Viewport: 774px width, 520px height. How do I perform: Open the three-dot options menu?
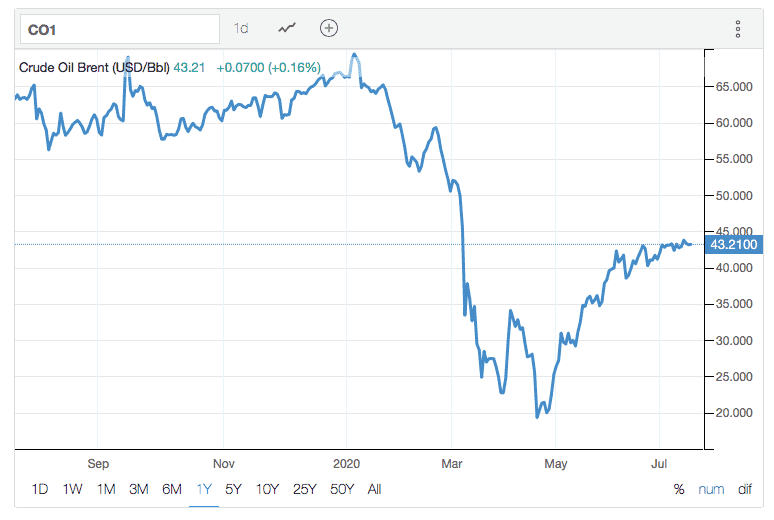click(738, 29)
